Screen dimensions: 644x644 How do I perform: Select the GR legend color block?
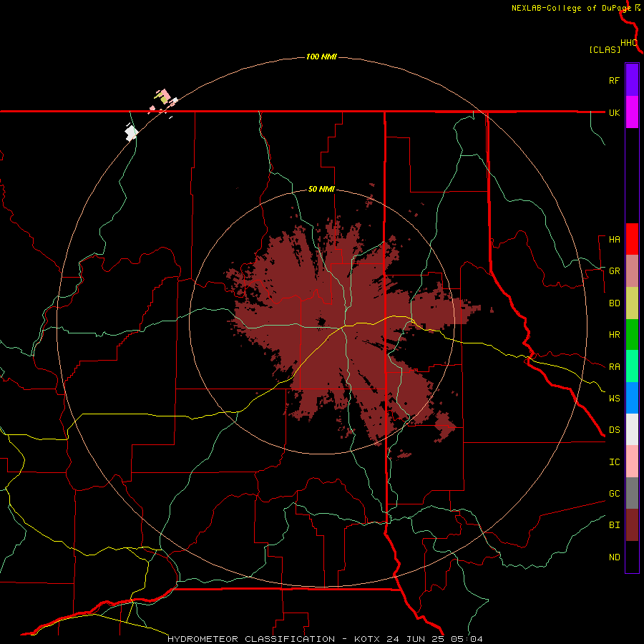point(632,271)
